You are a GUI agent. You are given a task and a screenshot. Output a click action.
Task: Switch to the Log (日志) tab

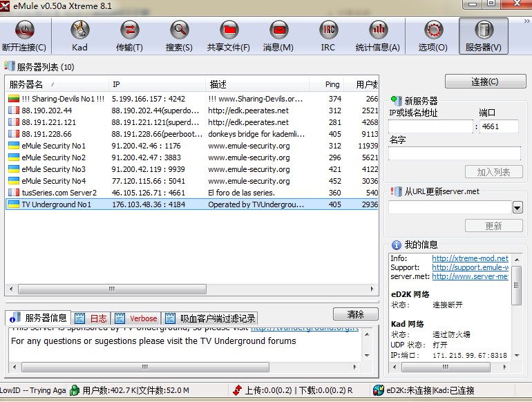[91, 318]
